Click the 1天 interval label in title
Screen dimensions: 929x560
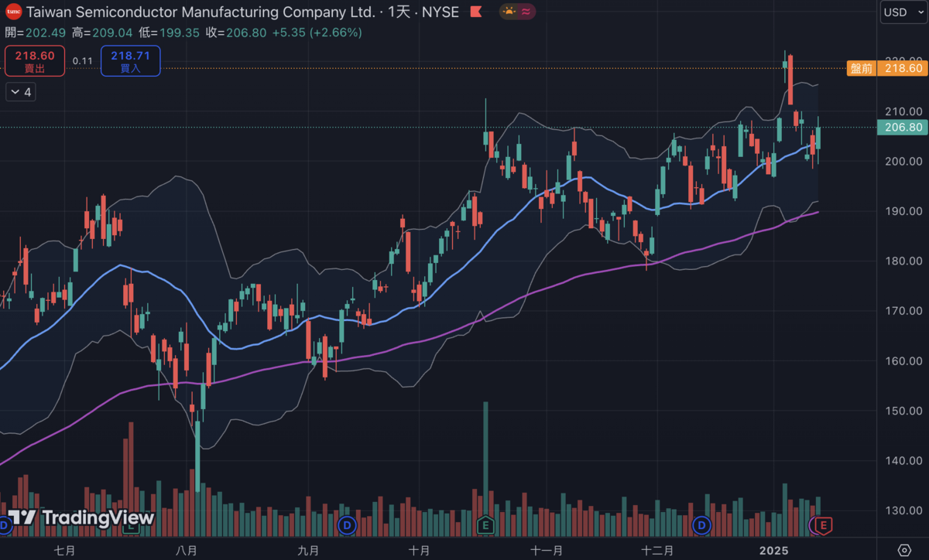coord(399,12)
